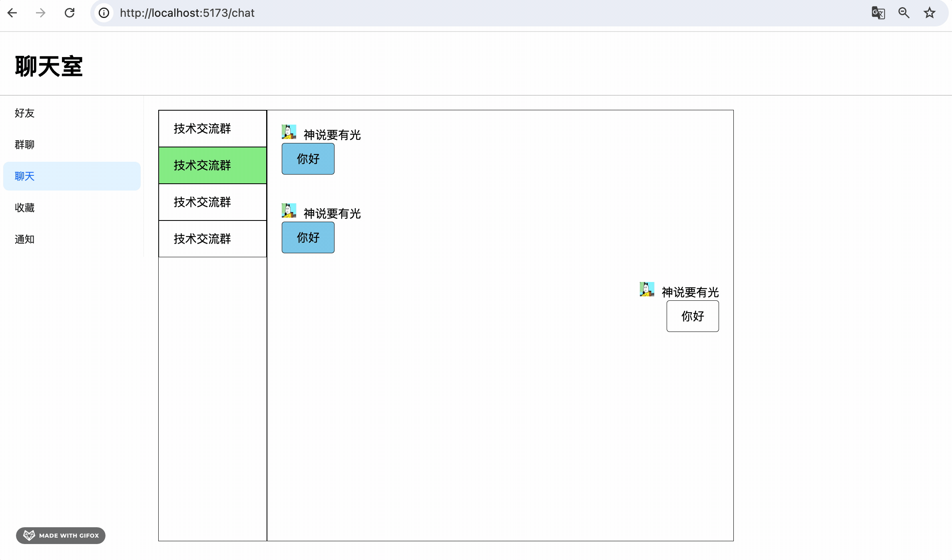The width and height of the screenshot is (952, 560).
Task: Click the zoom magnifier icon
Action: 904,13
